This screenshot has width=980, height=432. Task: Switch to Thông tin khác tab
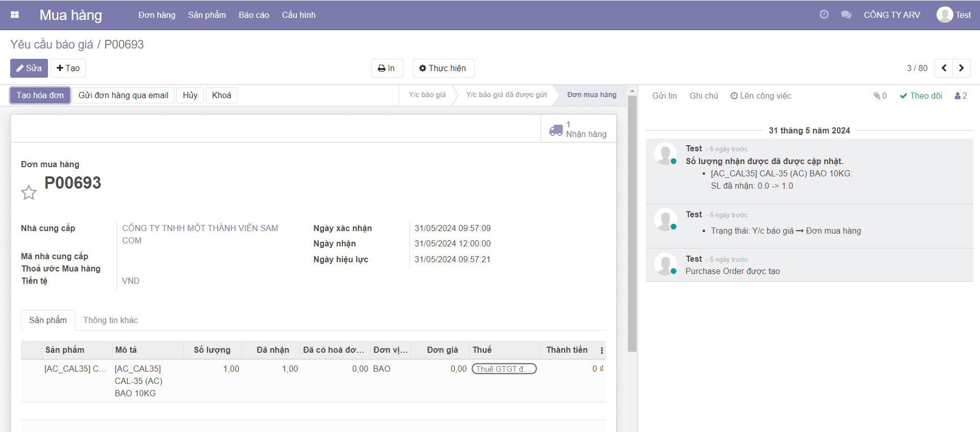110,320
